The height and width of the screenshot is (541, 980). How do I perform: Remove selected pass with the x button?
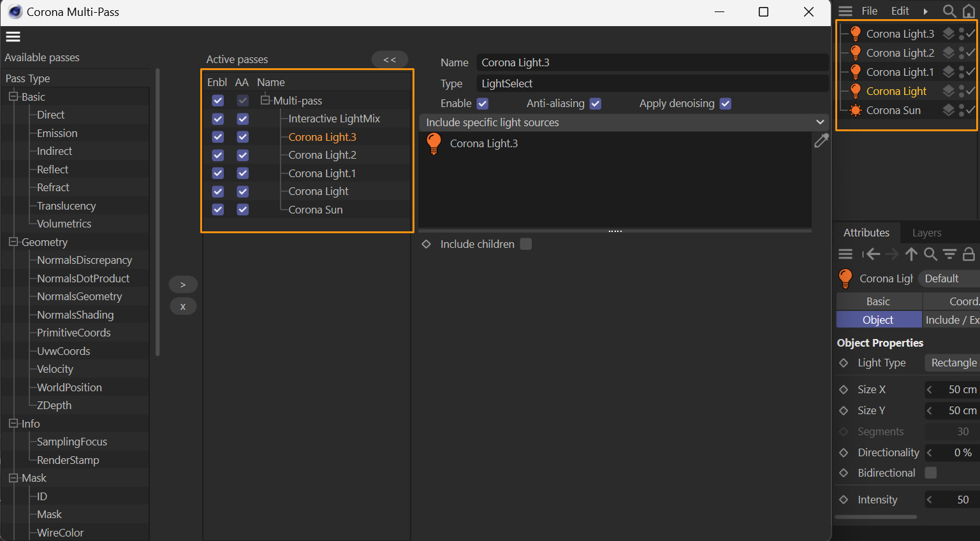(x=183, y=307)
